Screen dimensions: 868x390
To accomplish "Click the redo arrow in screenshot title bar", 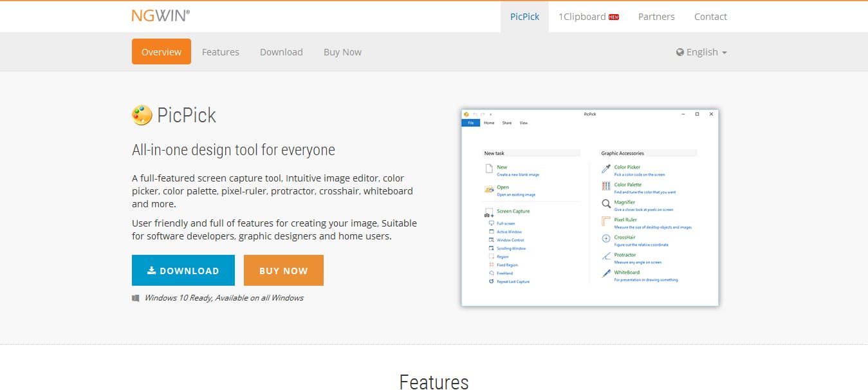I will 483,115.
